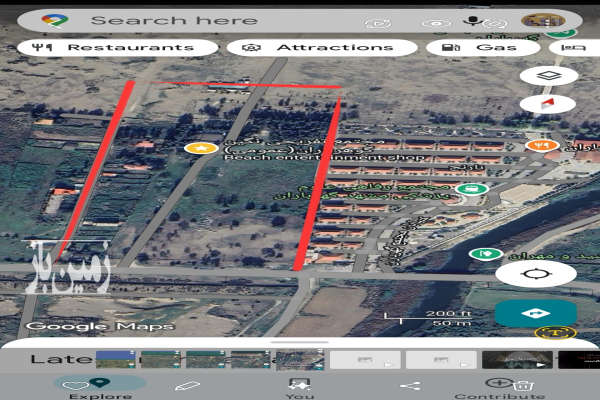Image resolution: width=600 pixels, height=400 pixels.
Task: Tap the orange restaurant pin on map
Action: [x=540, y=146]
